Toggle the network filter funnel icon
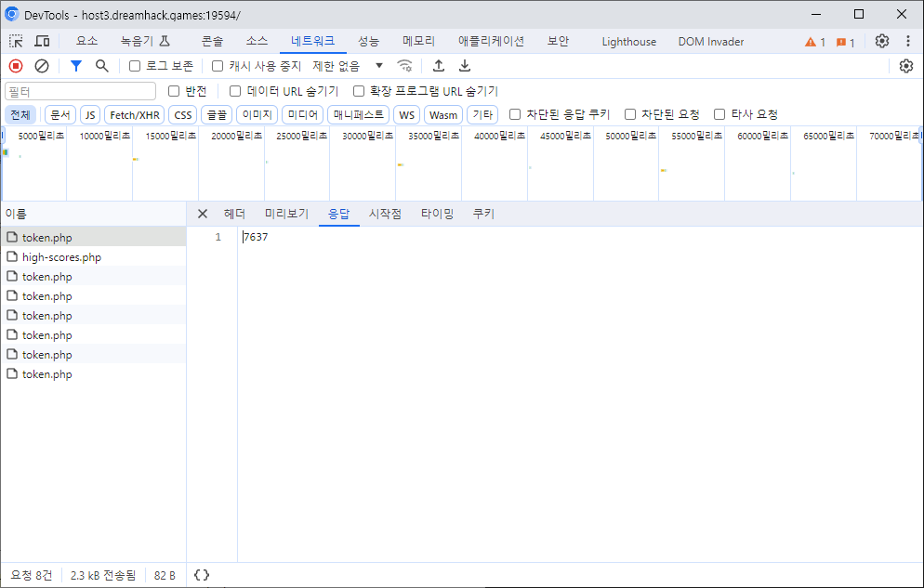924x588 pixels. [x=76, y=66]
